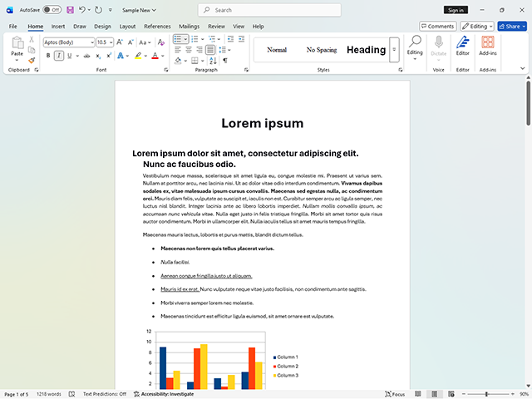Screen dimensions: 532x399
Task: Align text left
Action: tap(178, 50)
